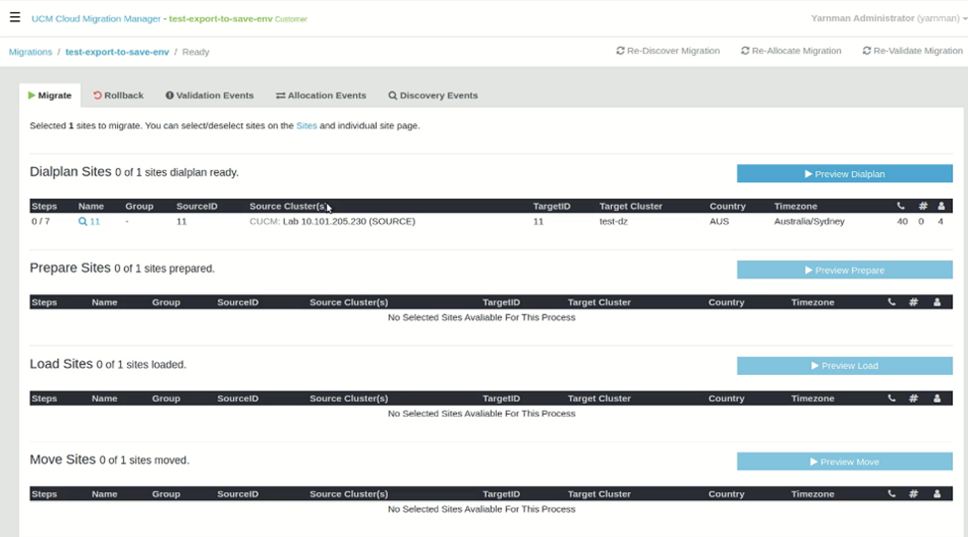Click the phone count value 40
Viewport: 968px width, 537px height.
coord(902,221)
